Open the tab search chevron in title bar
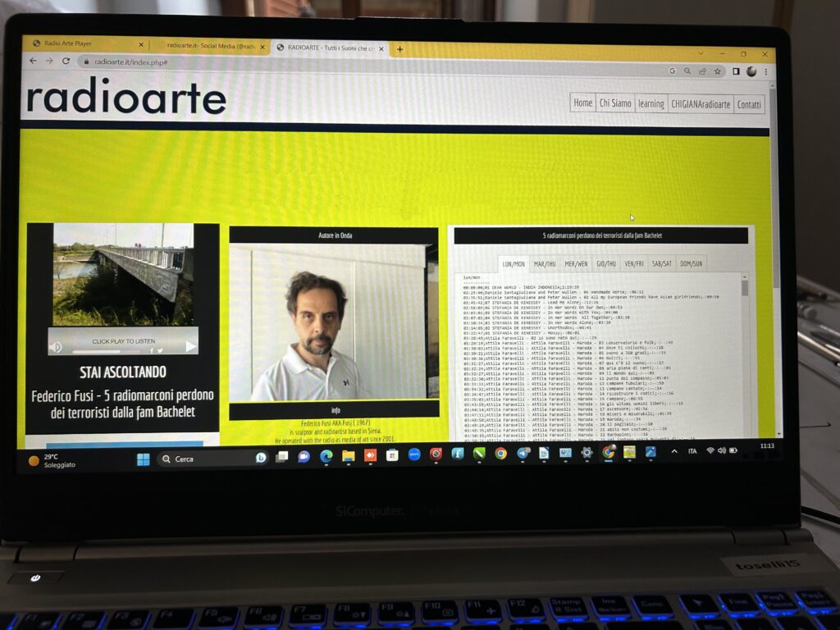 pyautogui.click(x=701, y=53)
